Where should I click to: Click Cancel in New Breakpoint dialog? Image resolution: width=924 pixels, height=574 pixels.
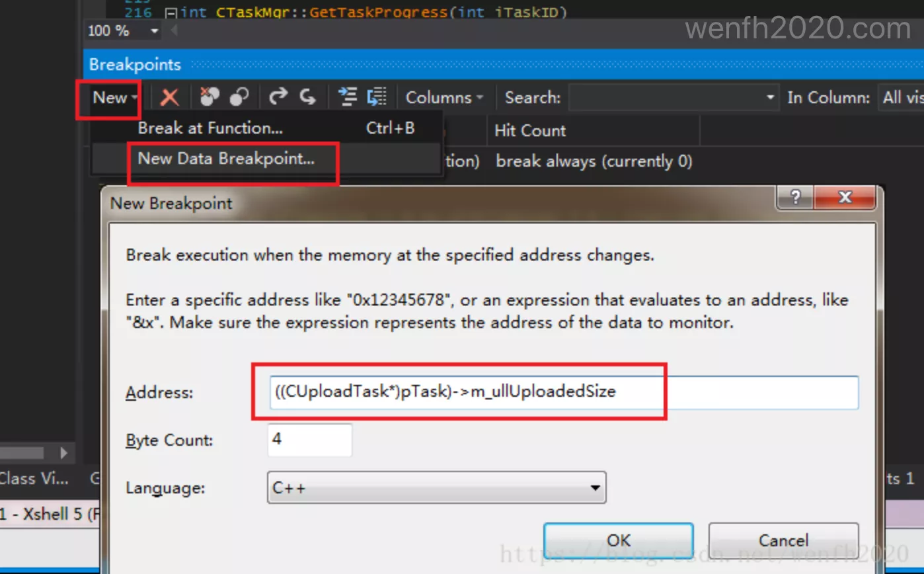pos(783,540)
